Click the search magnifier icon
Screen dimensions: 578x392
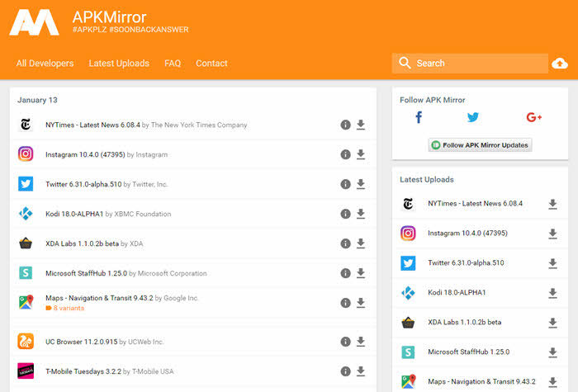405,63
